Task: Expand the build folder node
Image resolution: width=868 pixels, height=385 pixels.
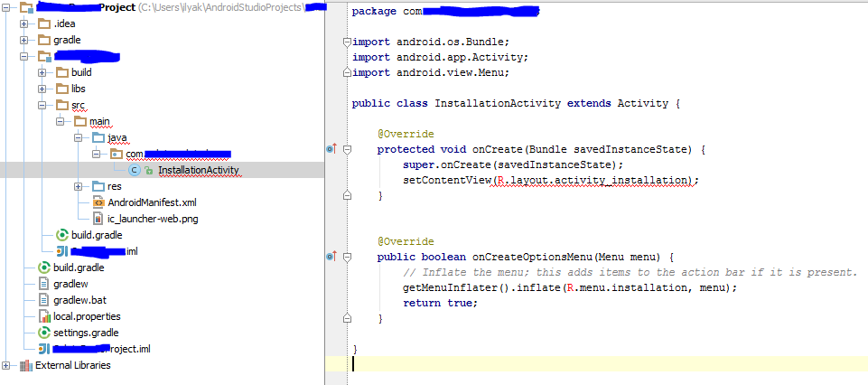Action: [42, 72]
